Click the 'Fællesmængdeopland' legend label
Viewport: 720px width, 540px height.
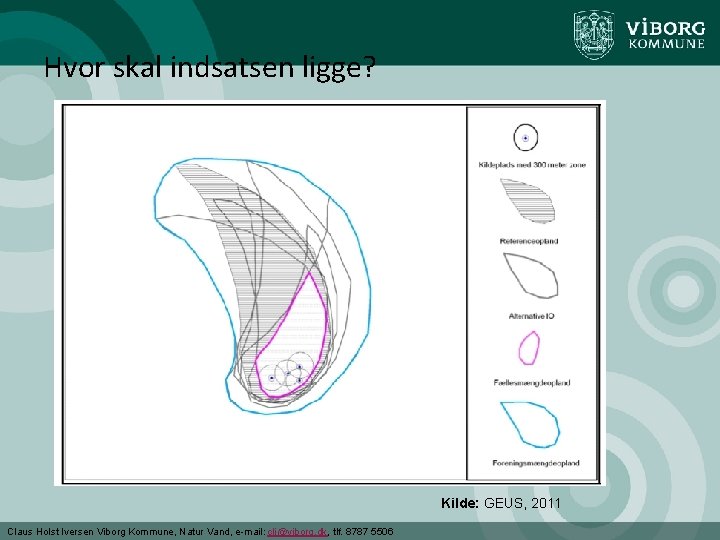[532, 382]
